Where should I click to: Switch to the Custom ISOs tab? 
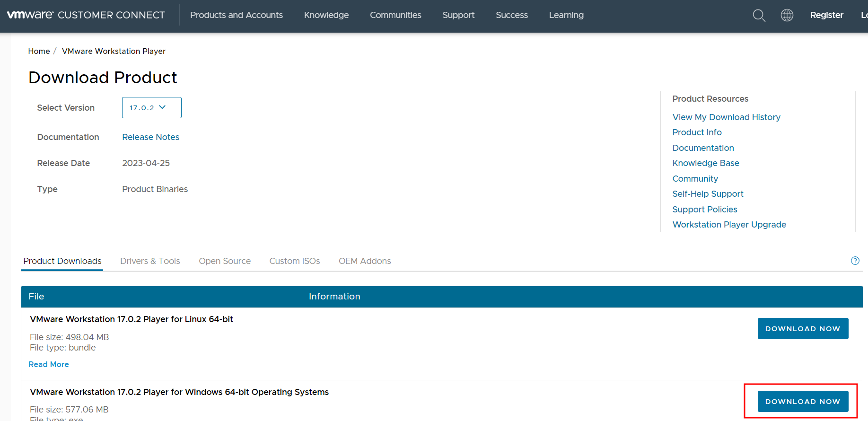coord(295,261)
